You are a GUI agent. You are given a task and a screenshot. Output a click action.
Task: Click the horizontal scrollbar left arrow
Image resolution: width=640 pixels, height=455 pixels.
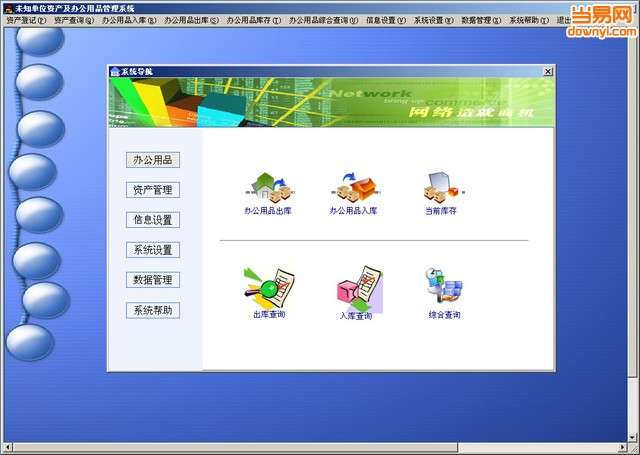[7, 447]
